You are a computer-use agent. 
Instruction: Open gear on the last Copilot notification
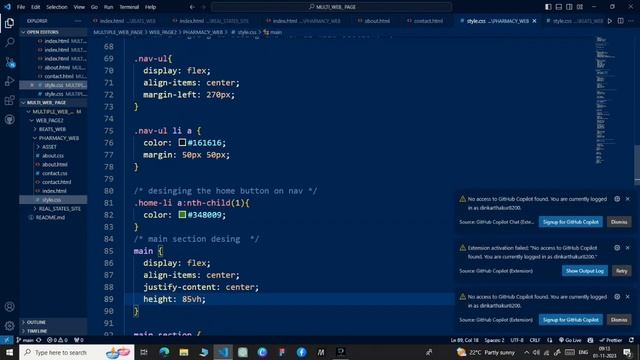pyautogui.click(x=617, y=297)
